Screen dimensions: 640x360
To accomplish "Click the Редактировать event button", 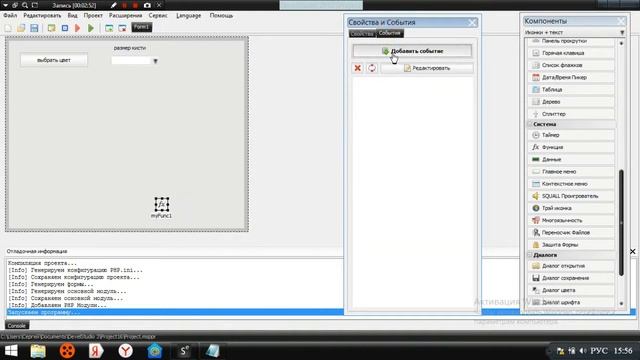I will pyautogui.click(x=427, y=68).
